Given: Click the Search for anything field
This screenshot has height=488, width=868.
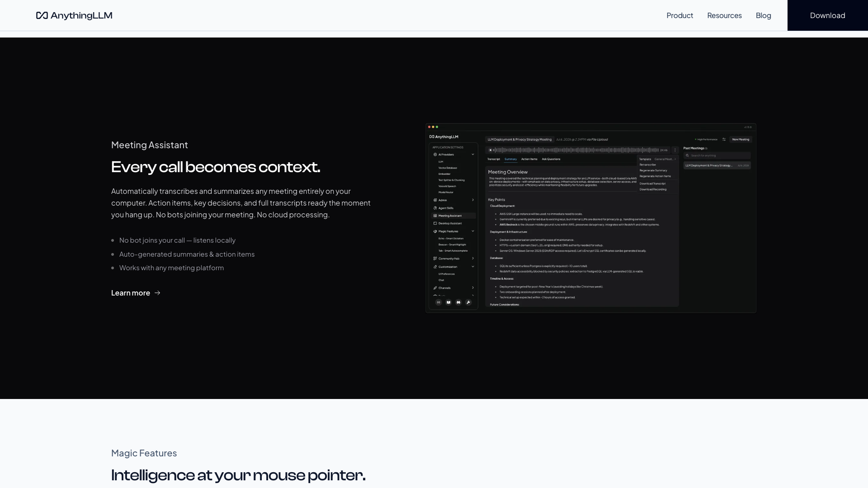Looking at the screenshot, I should click(x=717, y=155).
